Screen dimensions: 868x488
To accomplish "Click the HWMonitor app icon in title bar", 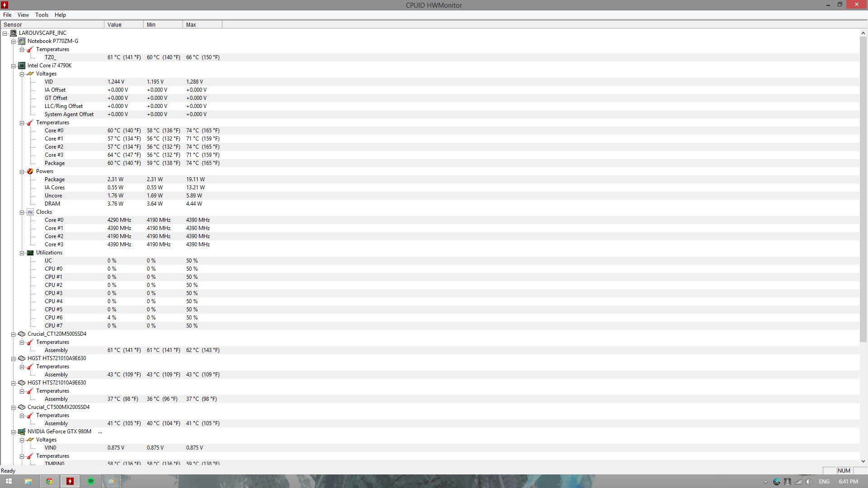I will tap(5, 5).
